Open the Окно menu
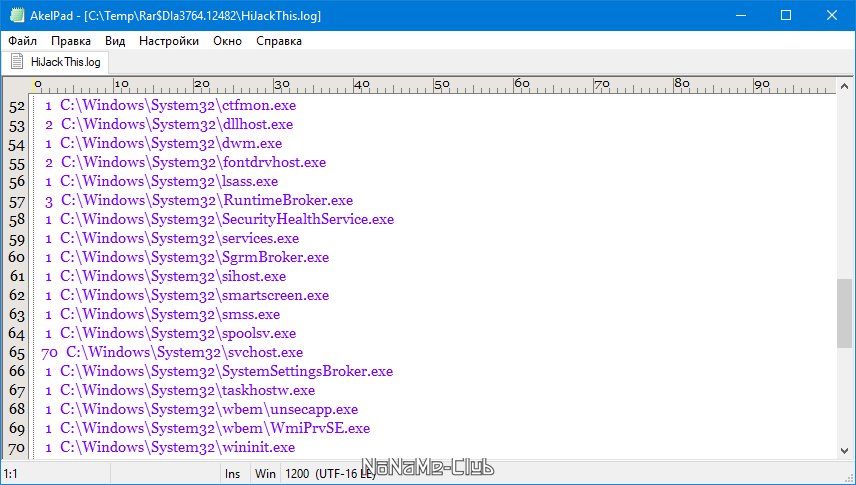Image resolution: width=856 pixels, height=485 pixels. click(227, 41)
